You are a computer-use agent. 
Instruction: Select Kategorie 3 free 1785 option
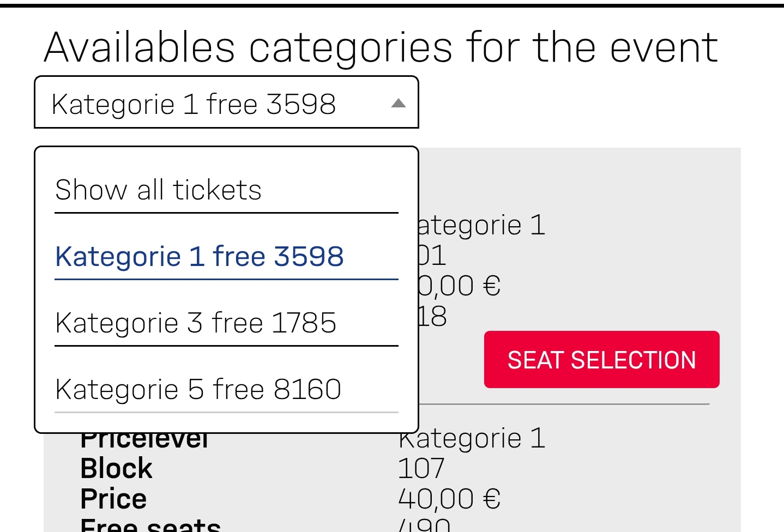click(x=196, y=323)
